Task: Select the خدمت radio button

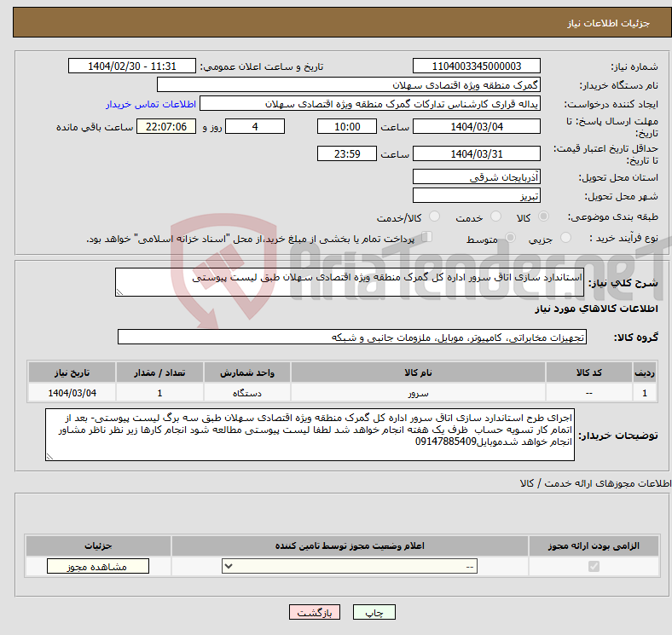Action: click(495, 216)
